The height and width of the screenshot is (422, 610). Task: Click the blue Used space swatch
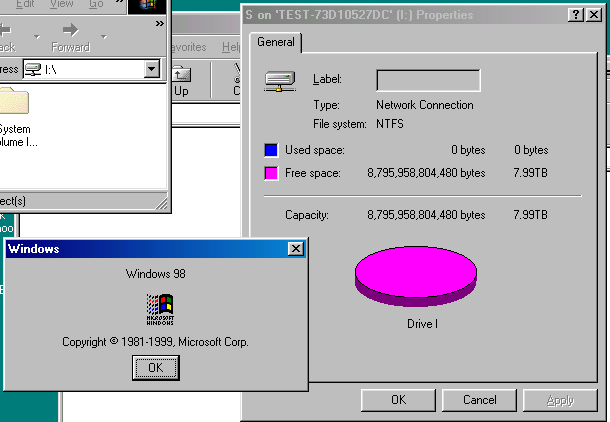271,150
